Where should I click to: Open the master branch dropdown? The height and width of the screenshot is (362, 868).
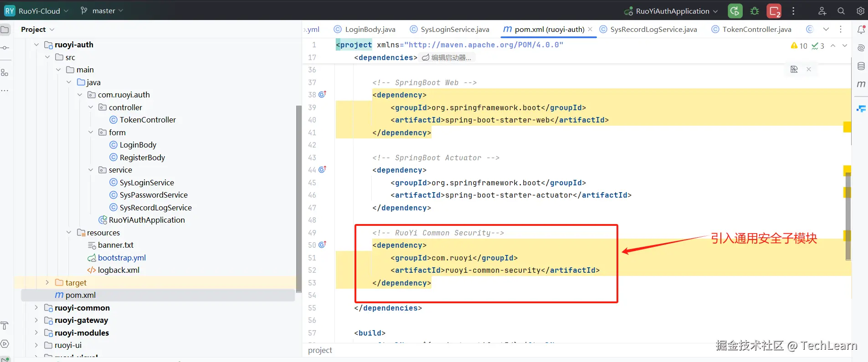pyautogui.click(x=102, y=11)
